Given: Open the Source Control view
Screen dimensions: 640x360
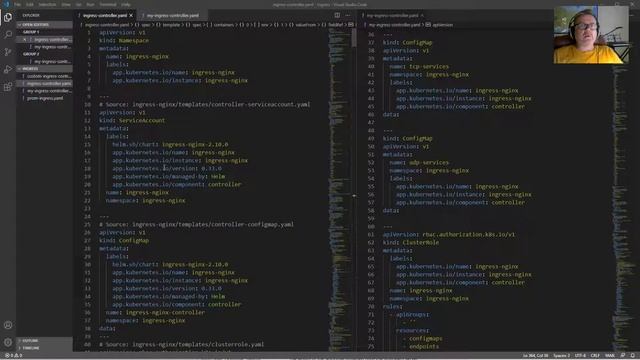Looking at the screenshot, I should tap(8, 52).
